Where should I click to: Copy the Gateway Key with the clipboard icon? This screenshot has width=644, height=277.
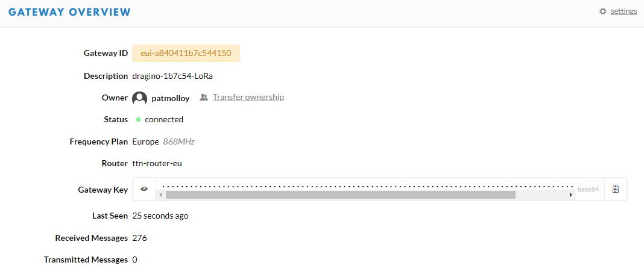tap(615, 189)
